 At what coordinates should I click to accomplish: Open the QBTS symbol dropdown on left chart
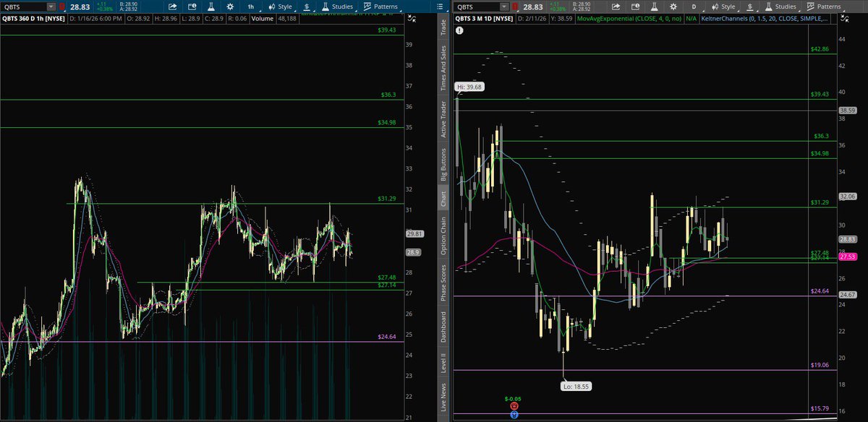coord(51,7)
